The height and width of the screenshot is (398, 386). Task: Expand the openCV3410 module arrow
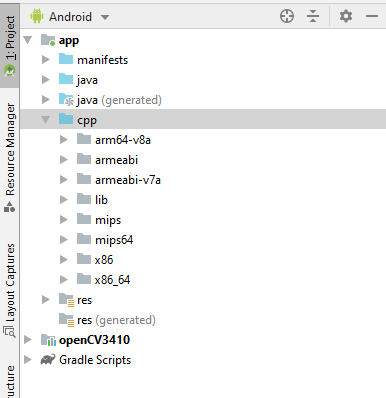coord(28,340)
